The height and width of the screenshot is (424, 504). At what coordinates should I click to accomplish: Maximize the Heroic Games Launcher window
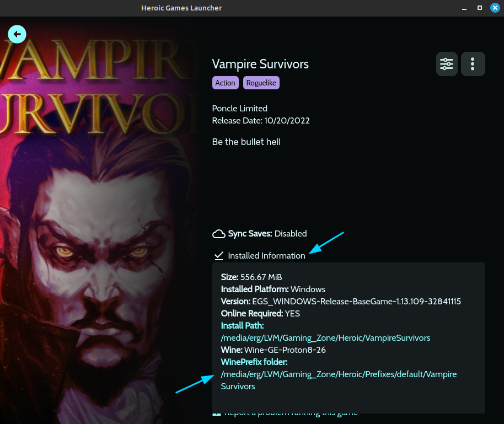pyautogui.click(x=480, y=8)
